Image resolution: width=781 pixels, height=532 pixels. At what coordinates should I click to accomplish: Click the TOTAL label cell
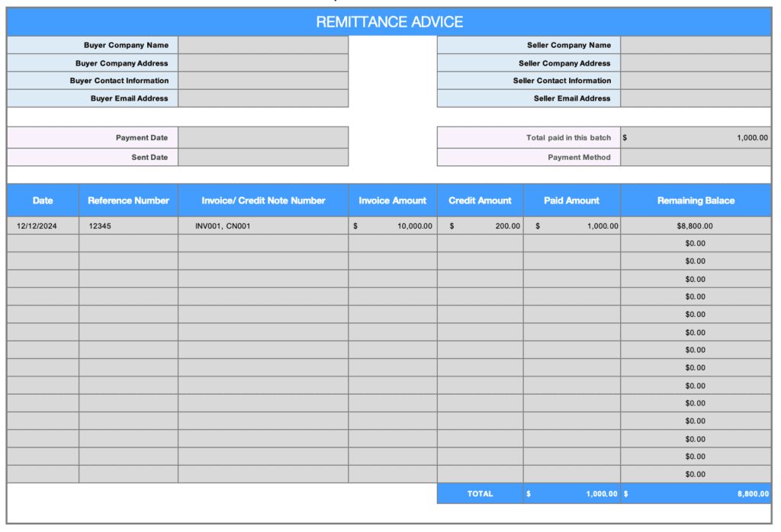click(480, 494)
